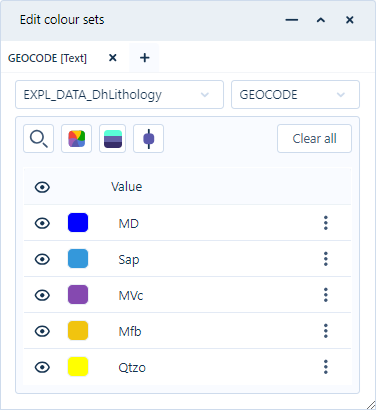Toggle all visibility in header eye icon

pyautogui.click(x=42, y=187)
